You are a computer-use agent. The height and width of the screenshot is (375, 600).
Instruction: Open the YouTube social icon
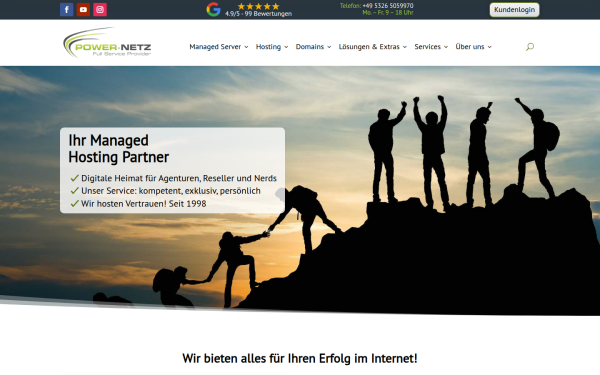pyautogui.click(x=83, y=10)
